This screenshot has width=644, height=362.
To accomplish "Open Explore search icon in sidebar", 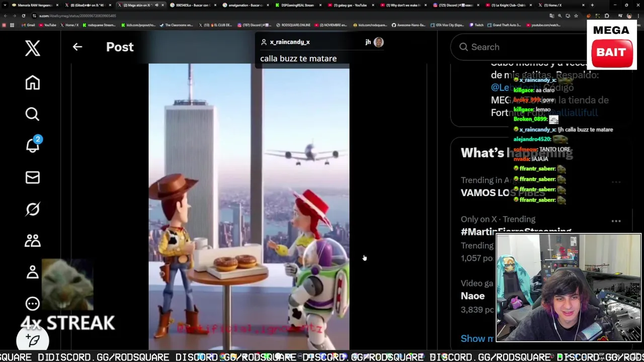I will [33, 114].
